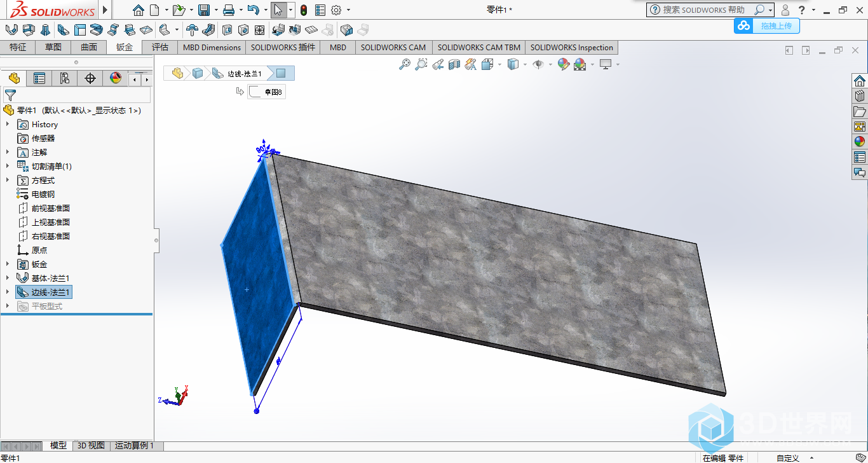Open the PropertyManager panel tab
The width and height of the screenshot is (868, 463).
coord(39,78)
